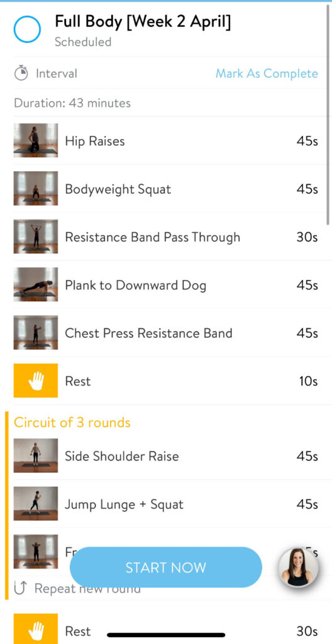Click the Repeat new round arrow icon
The width and height of the screenshot is (332, 644).
(x=19, y=589)
